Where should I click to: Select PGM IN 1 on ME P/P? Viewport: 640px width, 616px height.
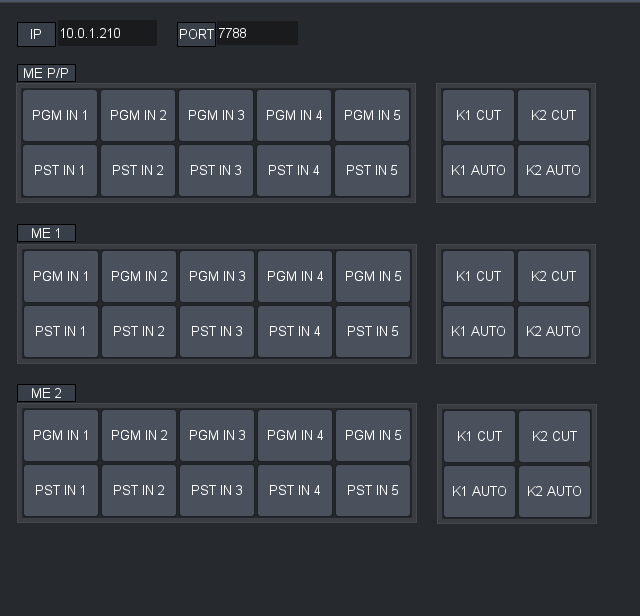click(60, 116)
